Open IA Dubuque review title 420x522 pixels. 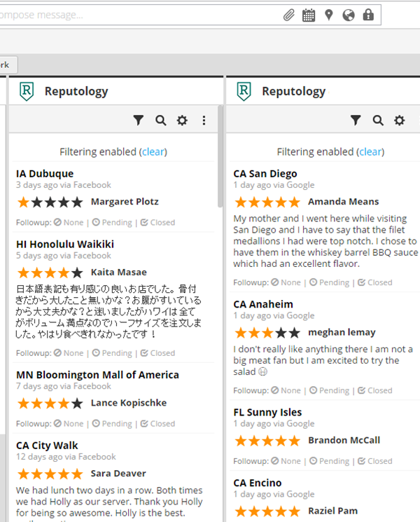45,174
